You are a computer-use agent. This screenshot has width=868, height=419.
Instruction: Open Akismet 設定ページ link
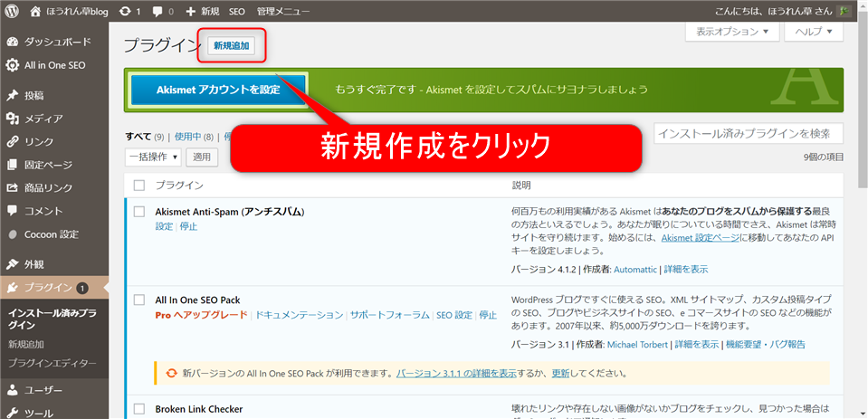click(x=701, y=238)
